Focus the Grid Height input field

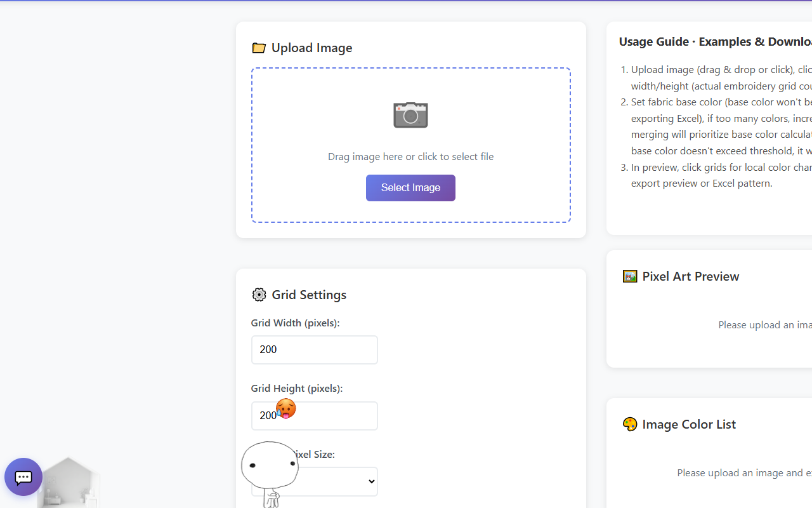[315, 416]
